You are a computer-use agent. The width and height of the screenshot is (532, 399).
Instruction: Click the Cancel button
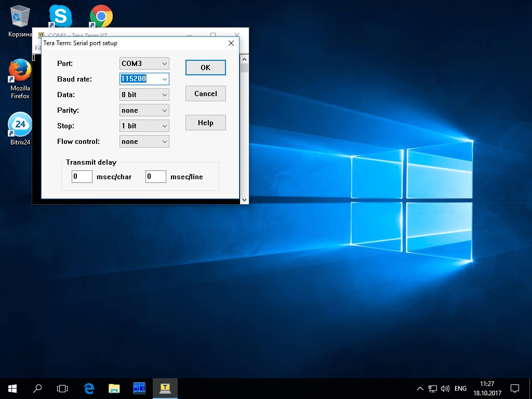(206, 94)
